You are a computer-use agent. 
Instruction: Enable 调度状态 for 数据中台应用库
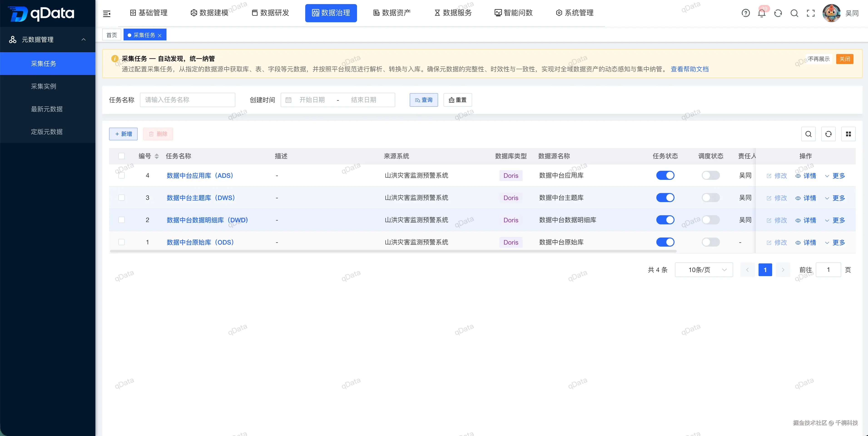coord(711,175)
